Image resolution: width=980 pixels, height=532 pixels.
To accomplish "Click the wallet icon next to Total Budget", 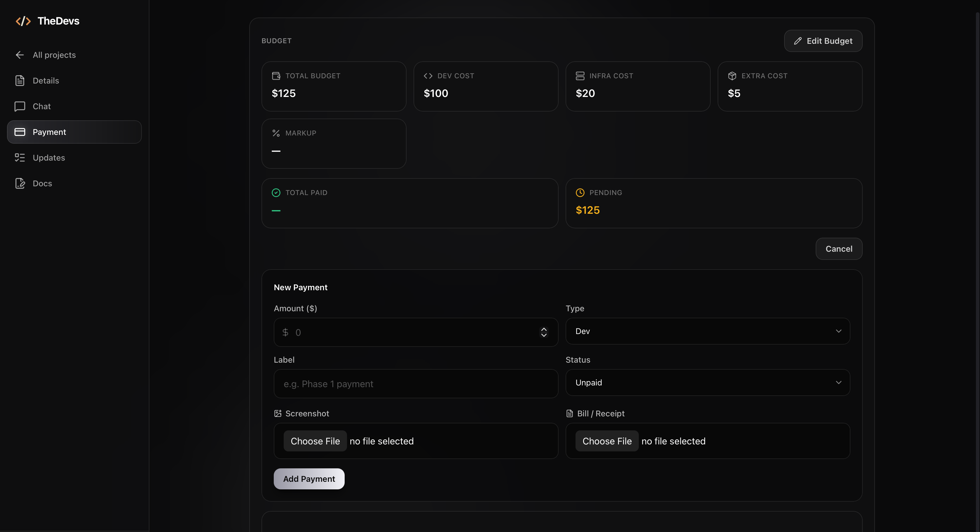I will coord(276,76).
